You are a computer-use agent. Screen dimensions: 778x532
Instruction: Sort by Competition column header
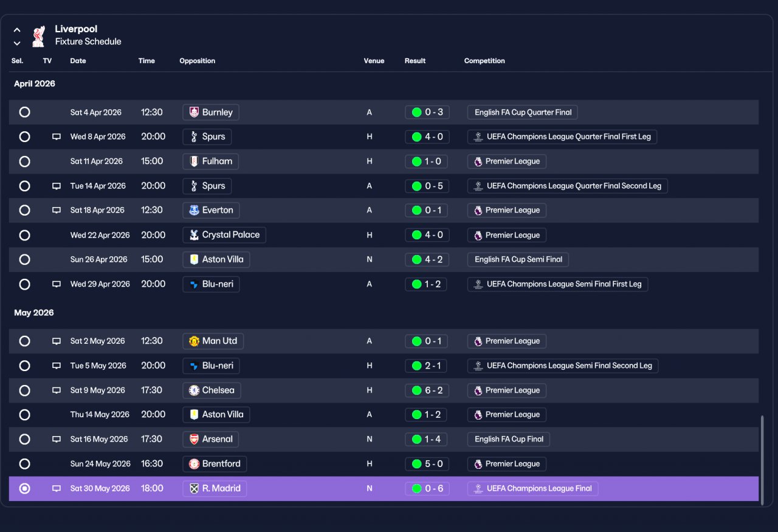pos(484,61)
